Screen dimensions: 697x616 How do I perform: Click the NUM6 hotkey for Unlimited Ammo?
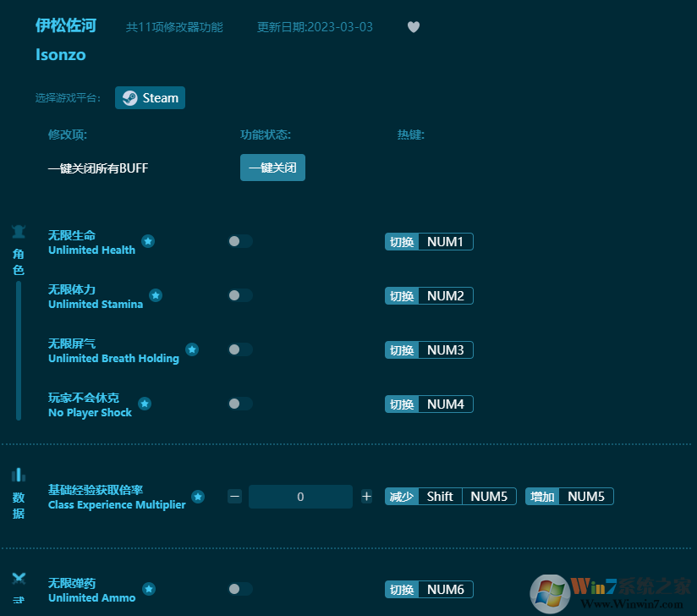click(446, 591)
